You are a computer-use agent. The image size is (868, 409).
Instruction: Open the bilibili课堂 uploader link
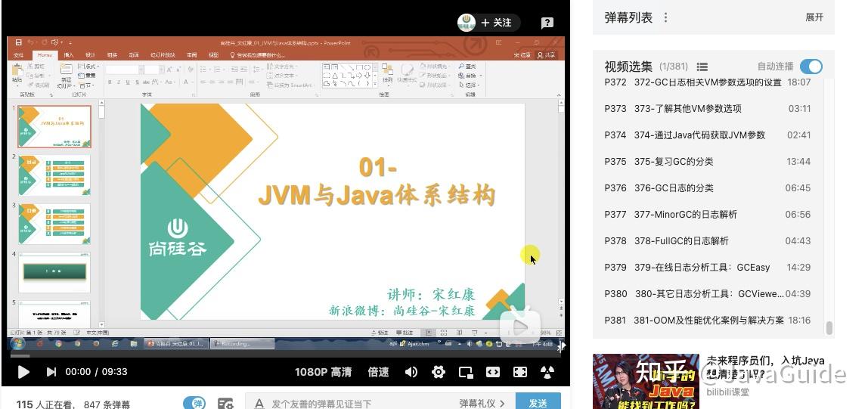pos(728,392)
